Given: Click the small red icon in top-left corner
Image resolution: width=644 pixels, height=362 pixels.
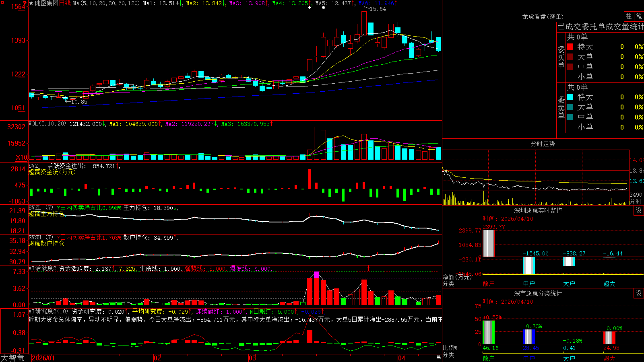Looking at the screenshot, I should [2, 2].
